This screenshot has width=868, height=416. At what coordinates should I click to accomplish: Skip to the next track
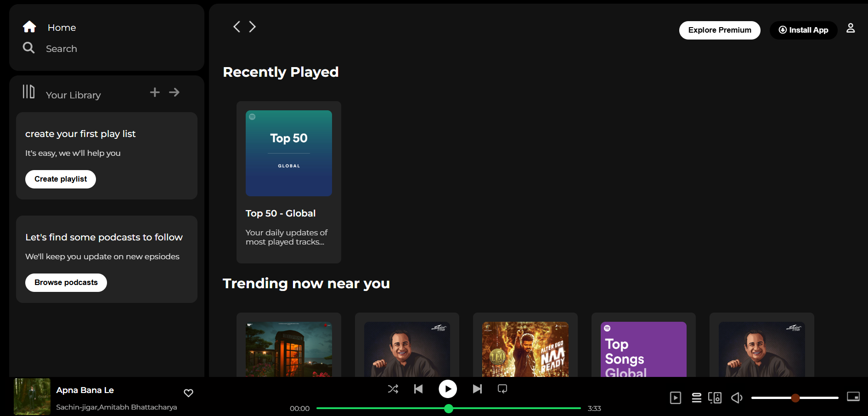pos(478,389)
